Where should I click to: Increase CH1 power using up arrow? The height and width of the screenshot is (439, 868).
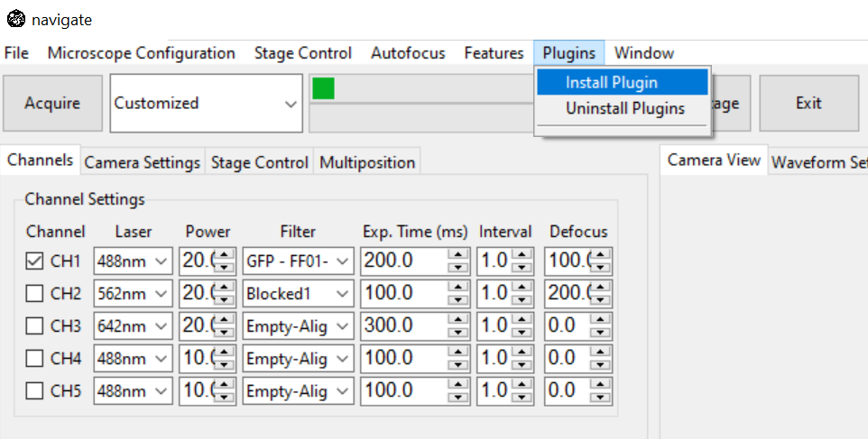(225, 256)
